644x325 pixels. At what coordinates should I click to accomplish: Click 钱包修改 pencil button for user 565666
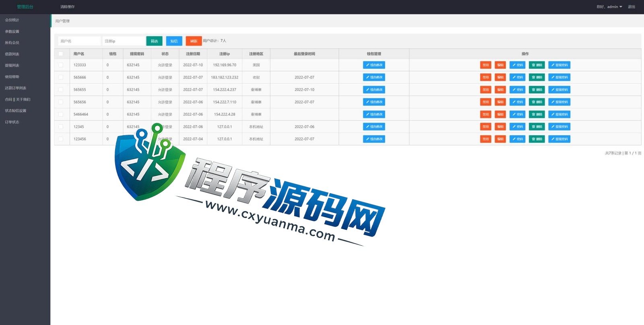point(374,77)
